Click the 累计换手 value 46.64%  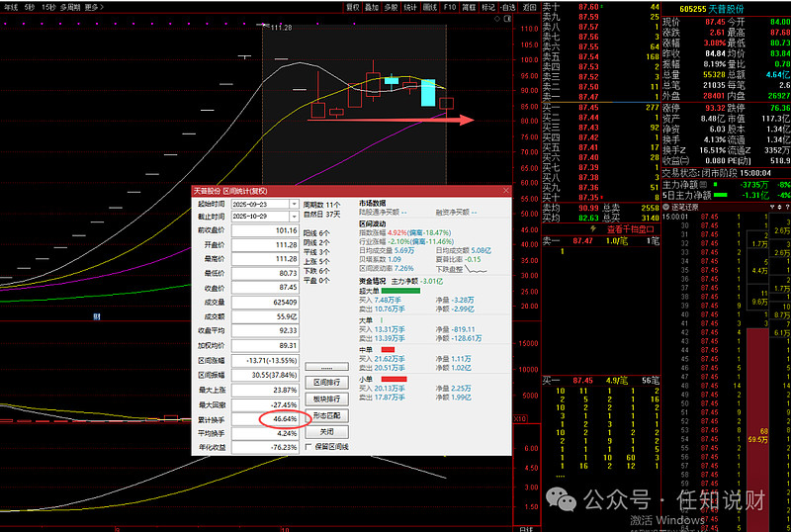265,419
